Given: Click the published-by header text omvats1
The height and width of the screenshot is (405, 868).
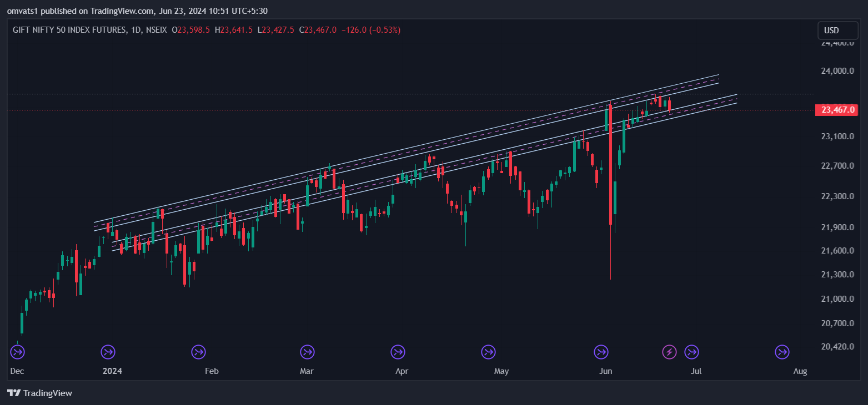Looking at the screenshot, I should pyautogui.click(x=22, y=11).
